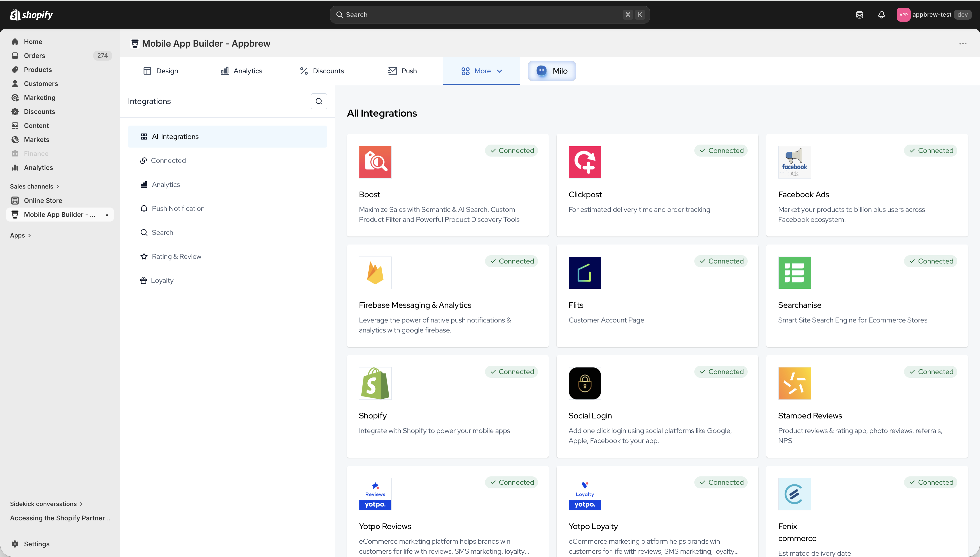Open Sidekick conversations link
The width and height of the screenshot is (980, 557).
coord(46,504)
